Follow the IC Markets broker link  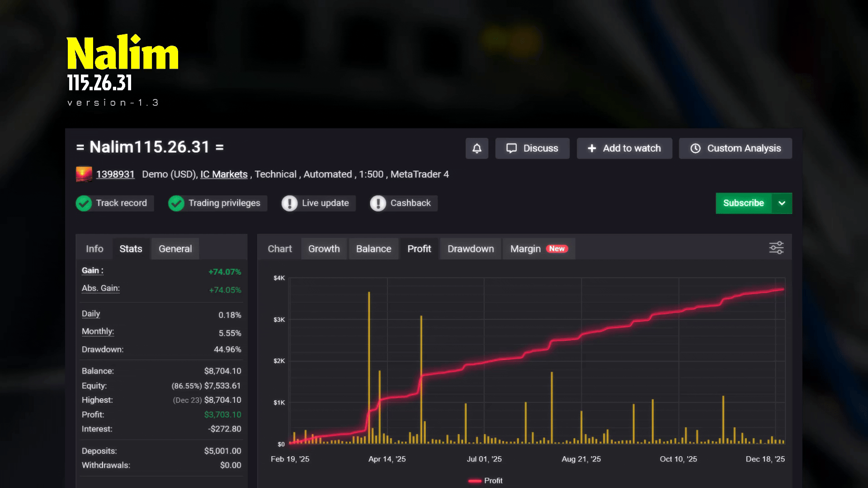tap(224, 174)
